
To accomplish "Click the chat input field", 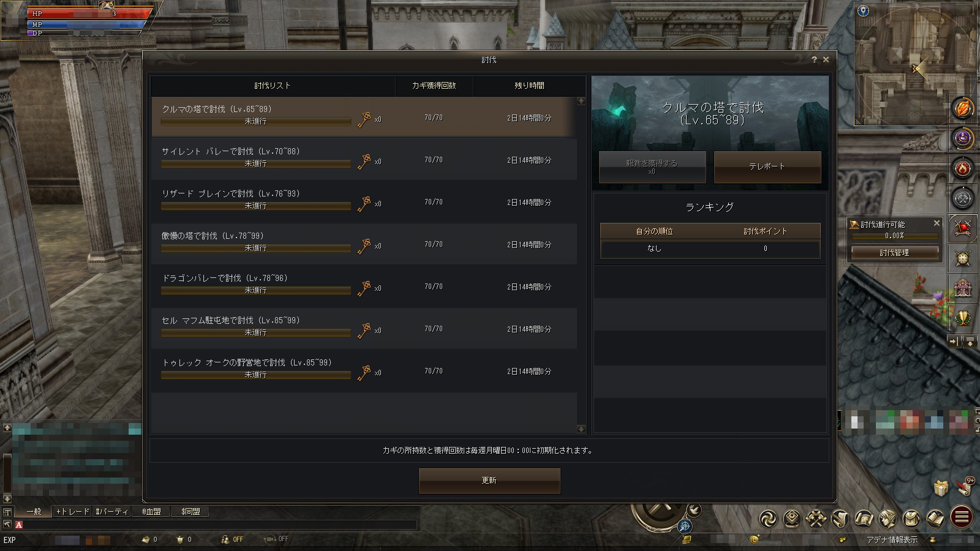I will coord(219,525).
